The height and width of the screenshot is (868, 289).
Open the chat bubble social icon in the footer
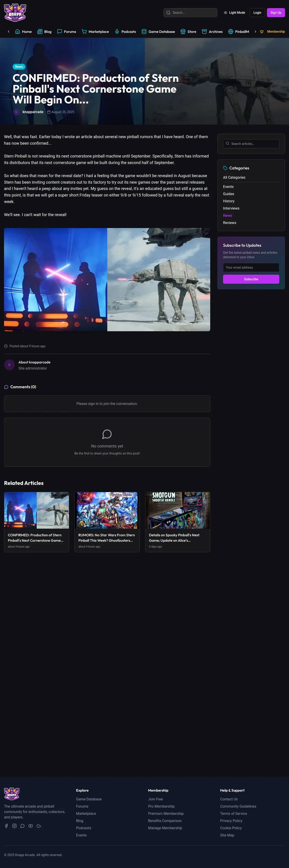23,826
